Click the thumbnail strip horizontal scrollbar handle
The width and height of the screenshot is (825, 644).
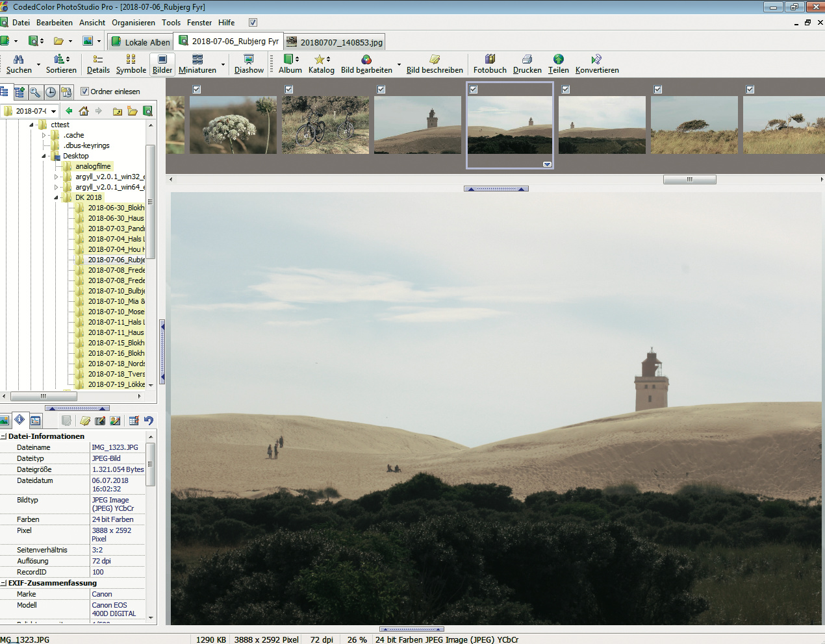[689, 180]
